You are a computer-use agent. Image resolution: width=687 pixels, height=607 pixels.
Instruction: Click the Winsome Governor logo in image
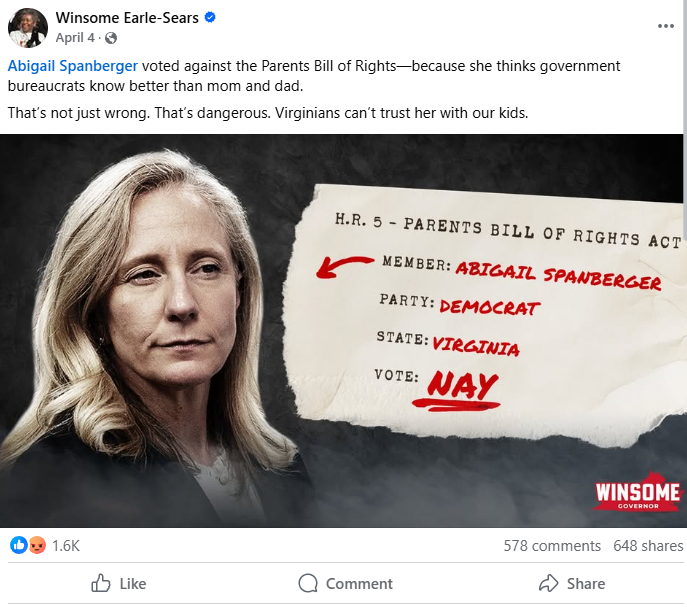click(637, 492)
